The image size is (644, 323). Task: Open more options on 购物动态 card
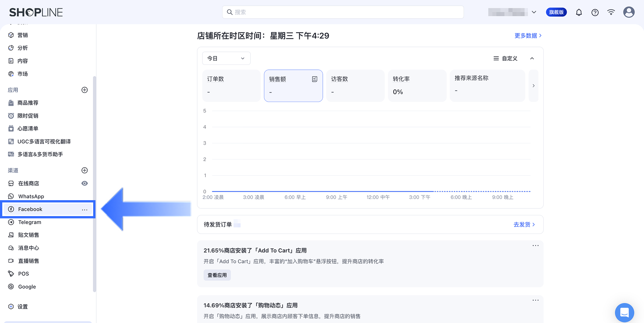[x=535, y=300]
